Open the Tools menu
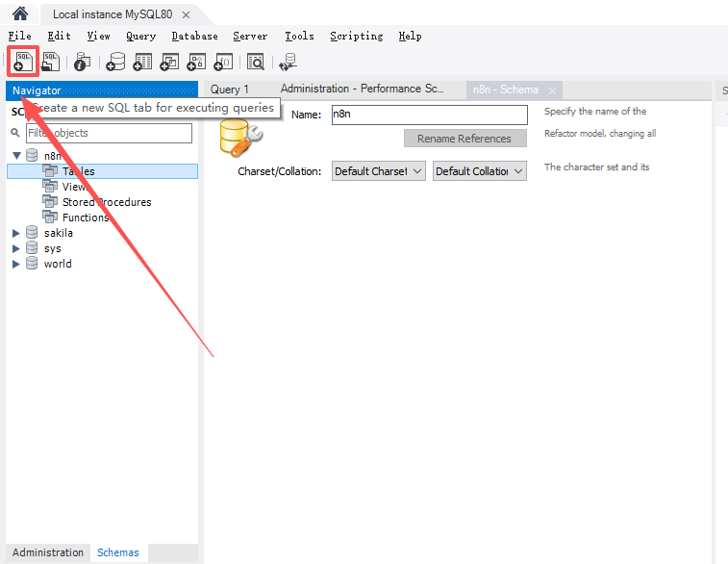Image resolution: width=728 pixels, height=564 pixels. 299,36
